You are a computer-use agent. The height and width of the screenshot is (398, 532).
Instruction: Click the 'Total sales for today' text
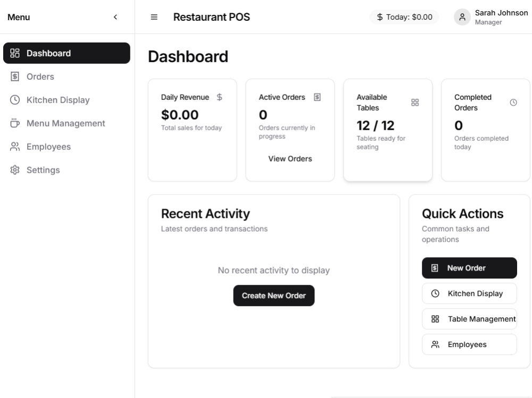[192, 128]
